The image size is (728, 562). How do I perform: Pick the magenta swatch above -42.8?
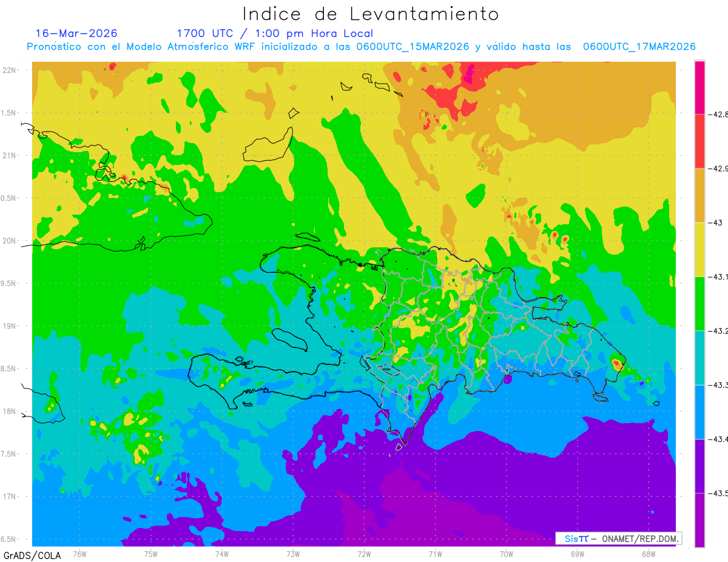699,87
